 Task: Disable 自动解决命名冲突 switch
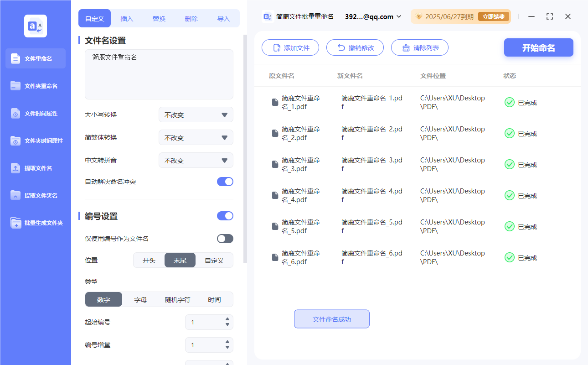[225, 181]
